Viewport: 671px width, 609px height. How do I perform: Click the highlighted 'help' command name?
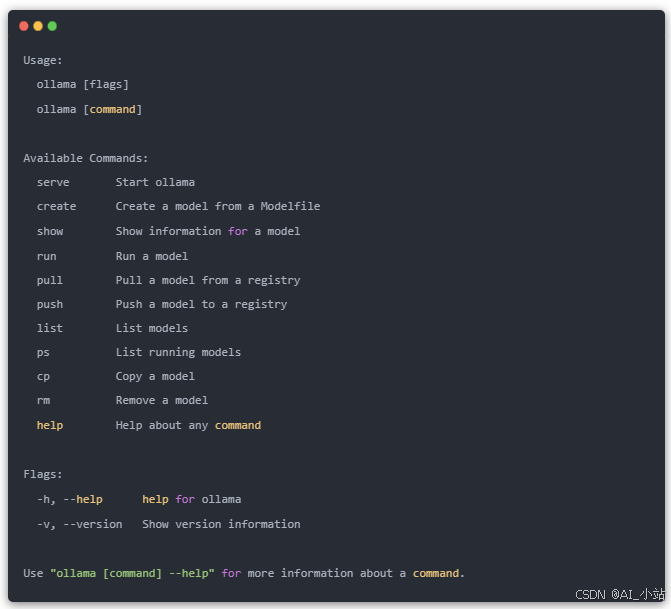(50, 425)
